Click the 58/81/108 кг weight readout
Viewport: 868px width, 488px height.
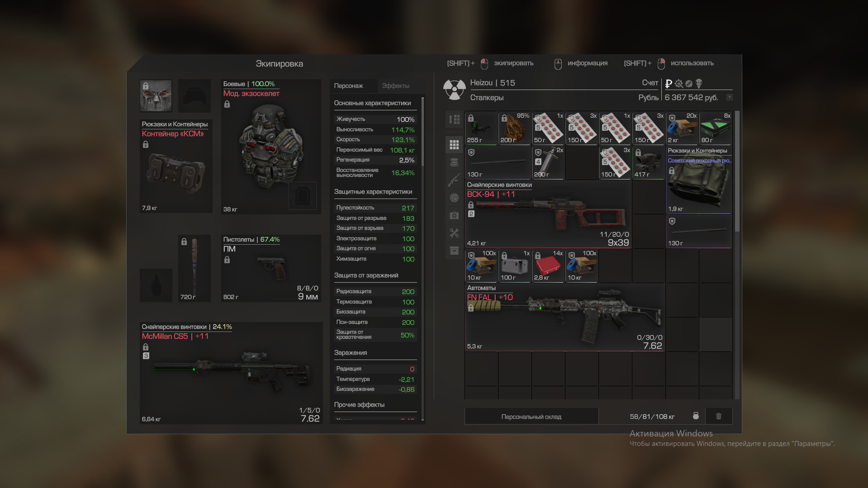[x=652, y=417]
